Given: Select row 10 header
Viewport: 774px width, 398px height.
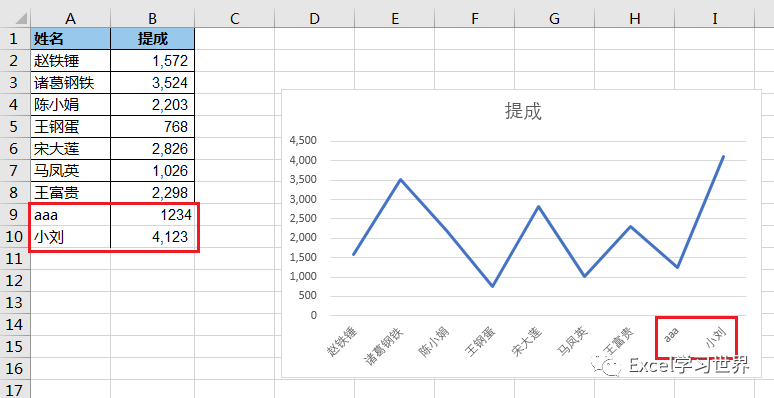Looking at the screenshot, I should point(15,237).
